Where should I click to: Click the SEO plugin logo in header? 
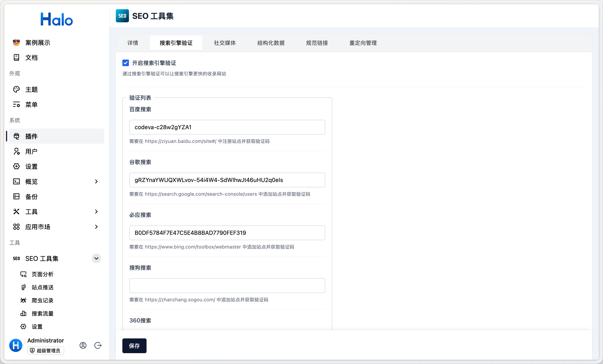[122, 16]
